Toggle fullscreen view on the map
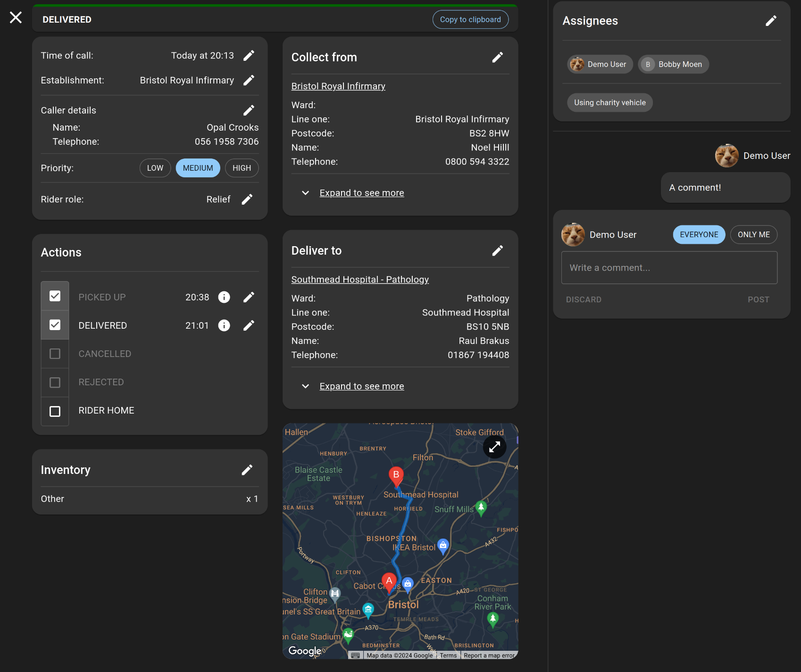 coord(494,447)
